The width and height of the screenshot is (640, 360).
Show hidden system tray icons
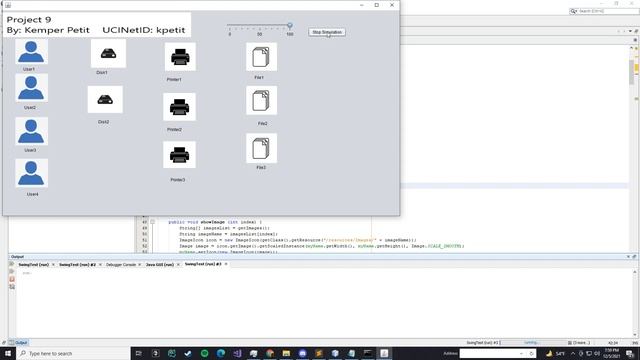[x=573, y=353]
